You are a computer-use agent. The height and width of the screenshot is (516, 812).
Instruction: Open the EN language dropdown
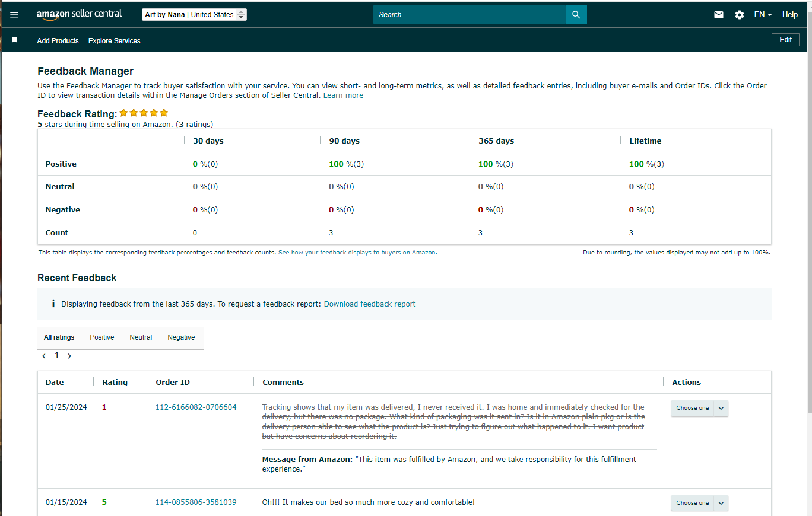763,15
